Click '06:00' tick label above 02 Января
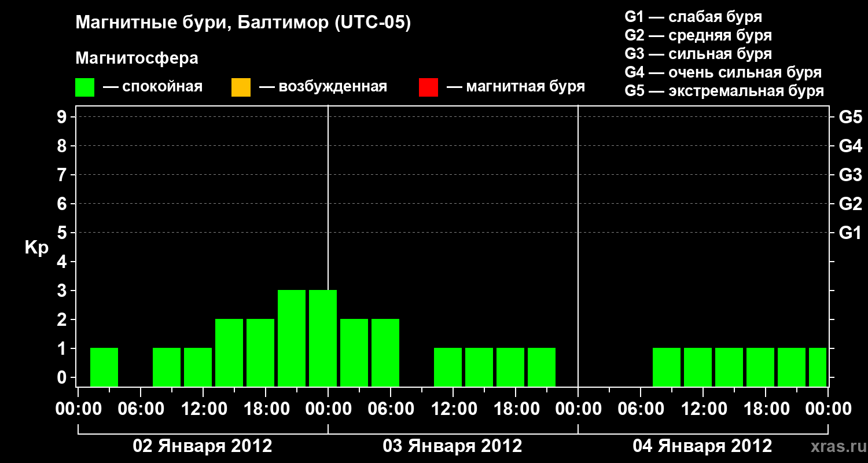 click(x=141, y=409)
